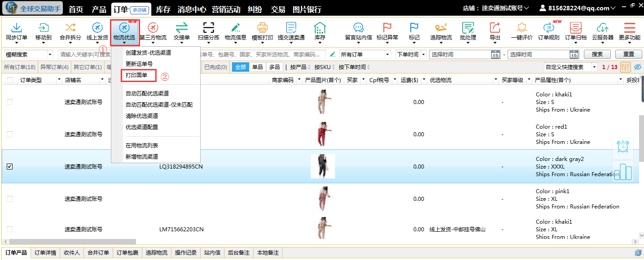Open the 更多功能 more functions menu icon
This screenshot has height=260, width=644.
tap(630, 27)
